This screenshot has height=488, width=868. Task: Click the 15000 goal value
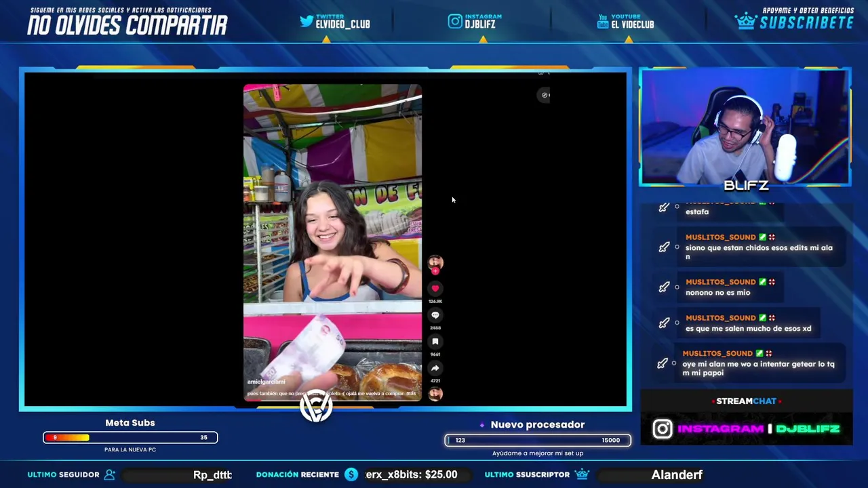(x=610, y=441)
